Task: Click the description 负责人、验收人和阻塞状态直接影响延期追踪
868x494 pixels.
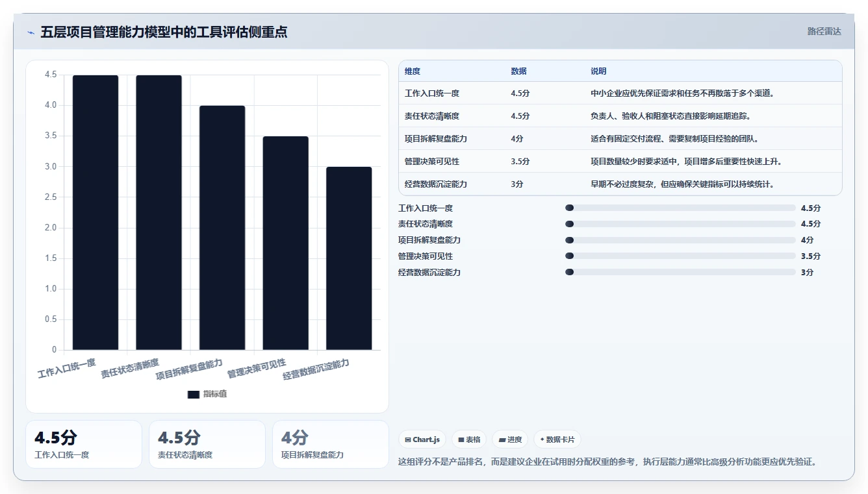Action: point(670,116)
